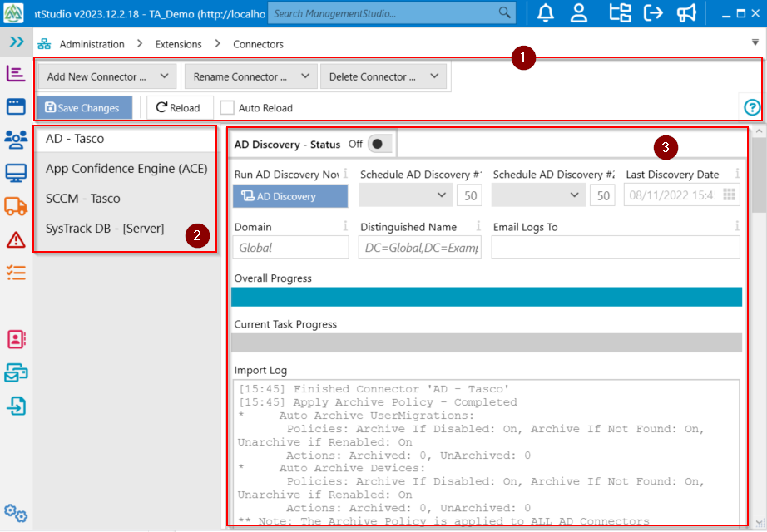Viewport: 767px width, 532px height.
Task: Open the Rename Connector dropdown
Action: [250, 76]
